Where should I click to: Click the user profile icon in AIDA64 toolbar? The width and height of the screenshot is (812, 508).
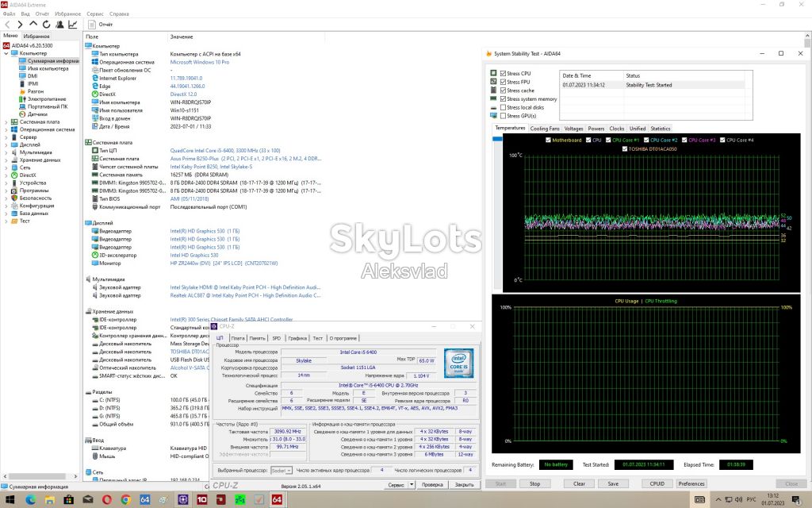tap(59, 25)
